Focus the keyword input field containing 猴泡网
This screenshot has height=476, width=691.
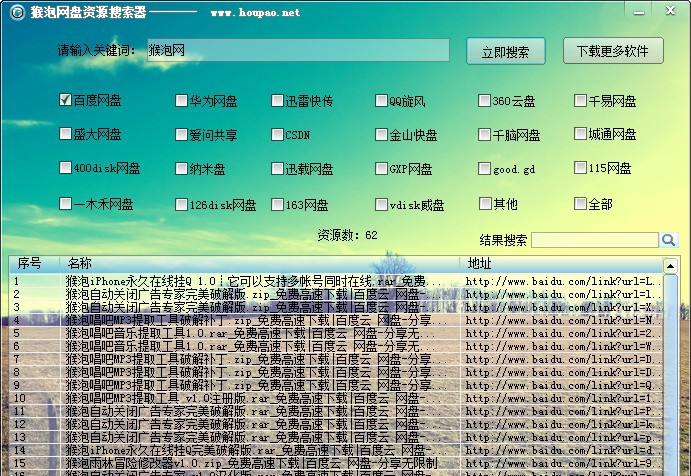[x=298, y=50]
